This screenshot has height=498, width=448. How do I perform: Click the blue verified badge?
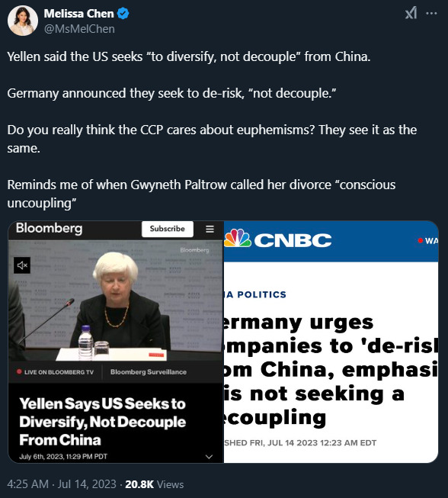(123, 14)
